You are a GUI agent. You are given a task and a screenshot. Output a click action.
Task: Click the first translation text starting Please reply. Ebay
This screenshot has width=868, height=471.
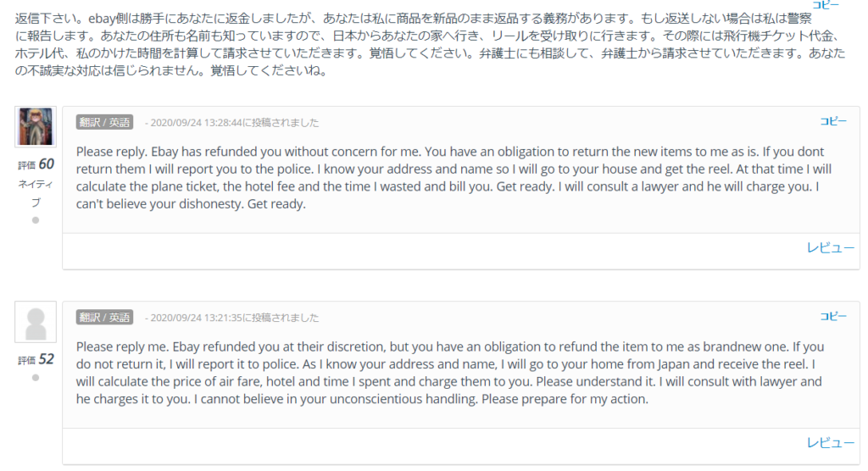(x=454, y=178)
